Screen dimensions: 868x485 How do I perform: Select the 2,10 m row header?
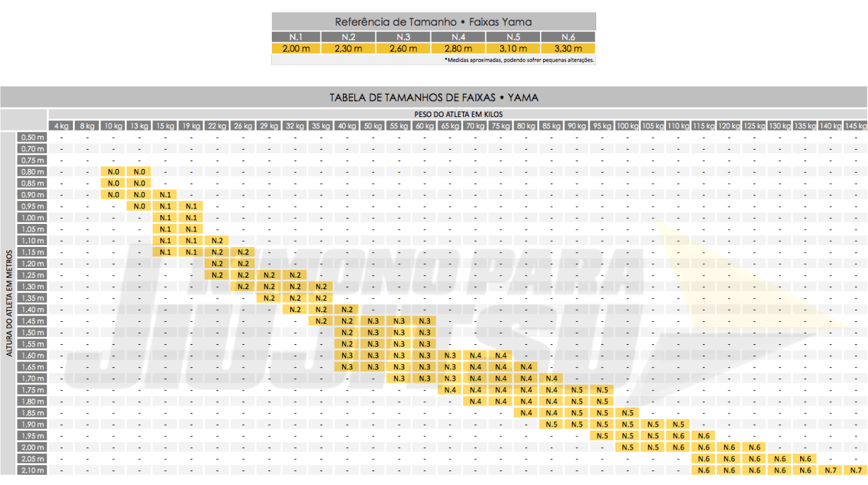[33, 470]
